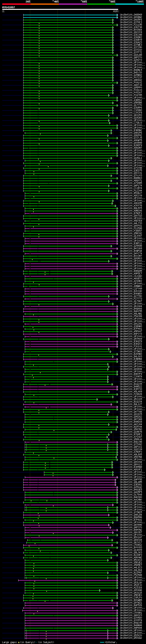Select label UniRef100_Q6PST0
The height and width of the screenshot is (644, 146).
pos(131,58)
